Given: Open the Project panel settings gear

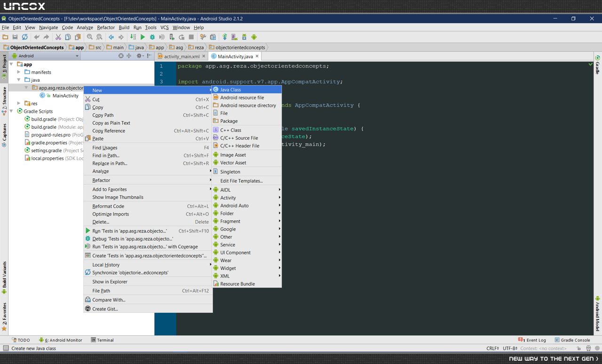Looking at the screenshot, I should [139, 56].
